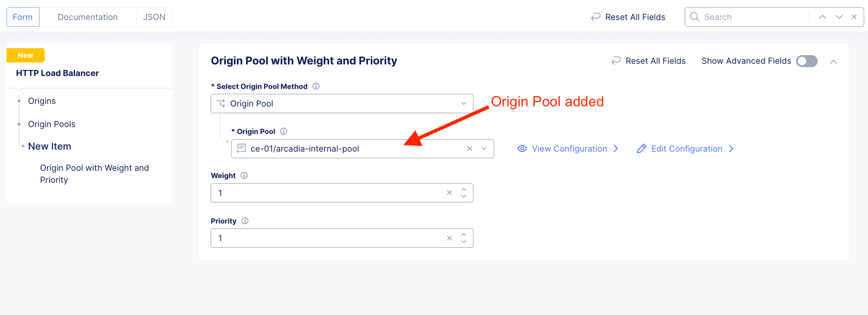The width and height of the screenshot is (868, 315).
Task: Increase the Weight value with stepper
Action: click(464, 190)
